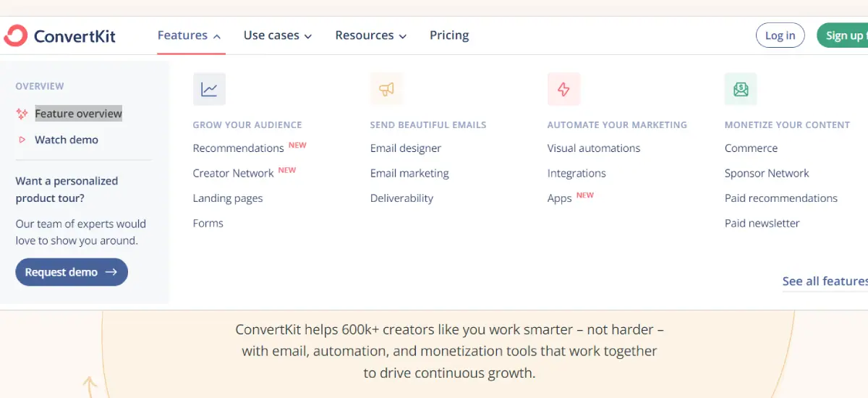Click the ConvertKit logo icon

pos(15,35)
